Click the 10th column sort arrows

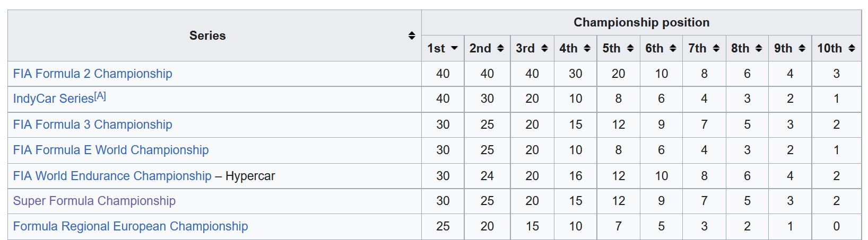pos(852,48)
